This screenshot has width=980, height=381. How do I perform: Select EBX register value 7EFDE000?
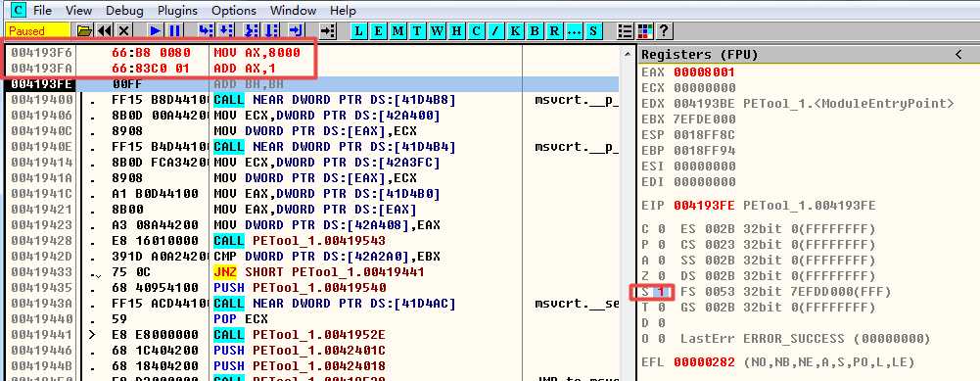pos(704,119)
